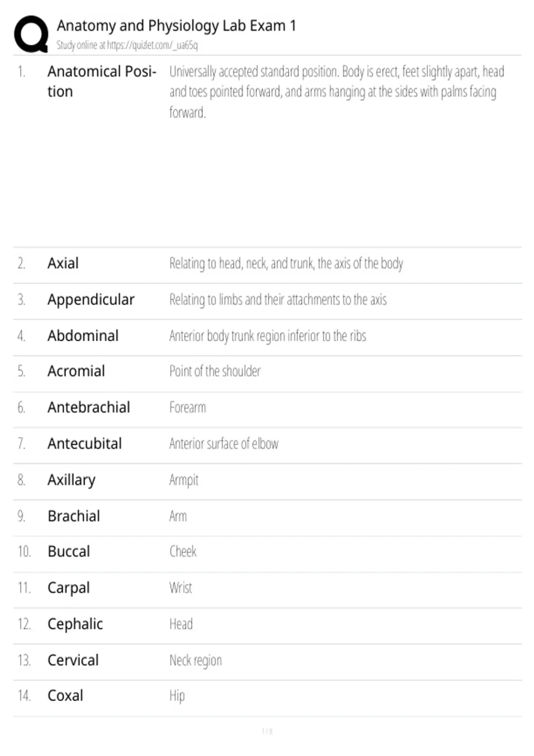Screen dimensions: 534x756
Task: Select the Abdominal term
Action: (83, 336)
